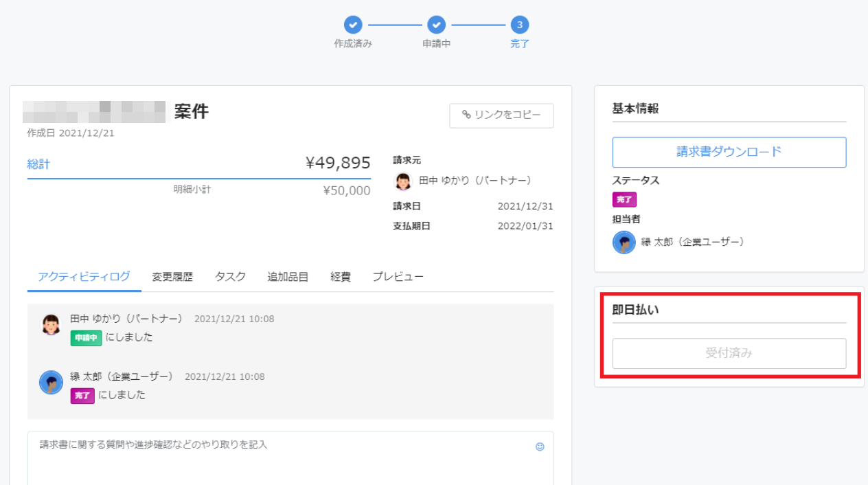Switch to the 変更履歴 tab

pos(172,277)
